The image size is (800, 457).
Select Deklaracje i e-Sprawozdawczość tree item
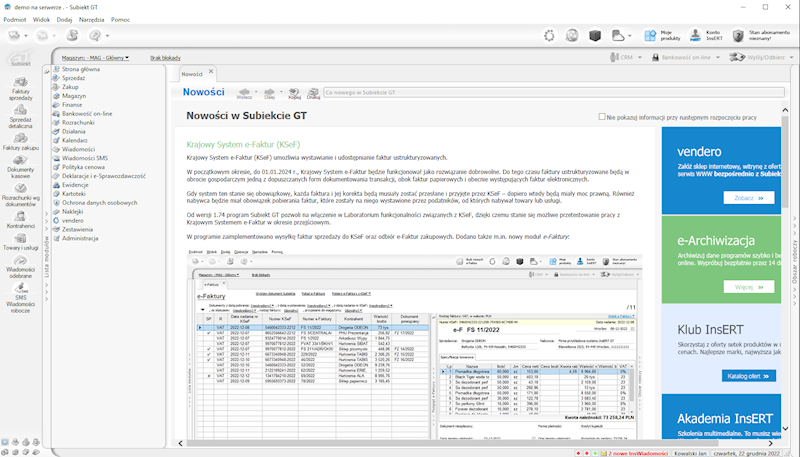(104, 176)
